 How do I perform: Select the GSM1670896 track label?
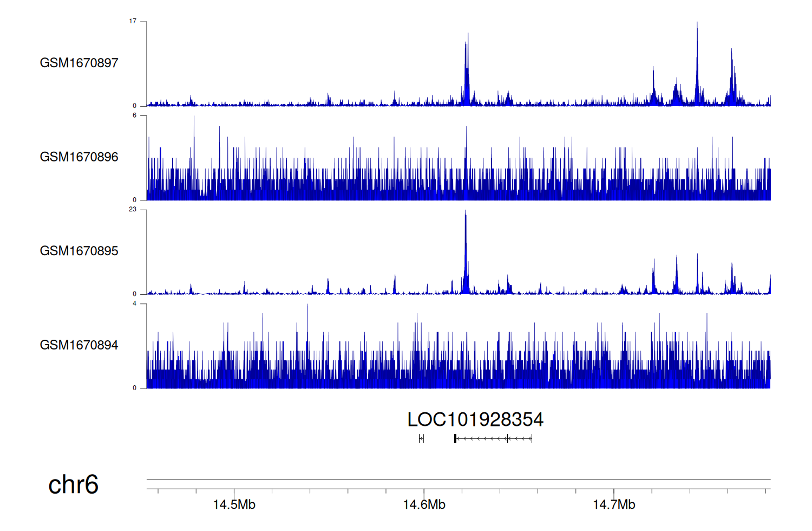pyautogui.click(x=79, y=157)
